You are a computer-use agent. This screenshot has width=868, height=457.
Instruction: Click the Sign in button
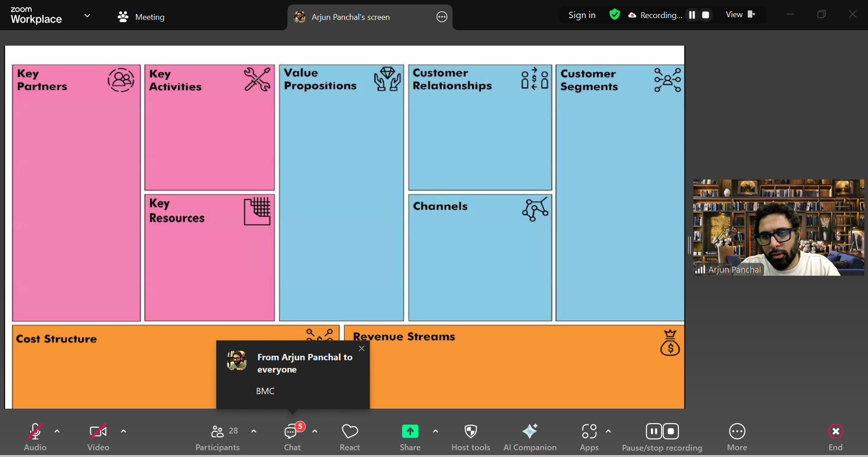582,15
